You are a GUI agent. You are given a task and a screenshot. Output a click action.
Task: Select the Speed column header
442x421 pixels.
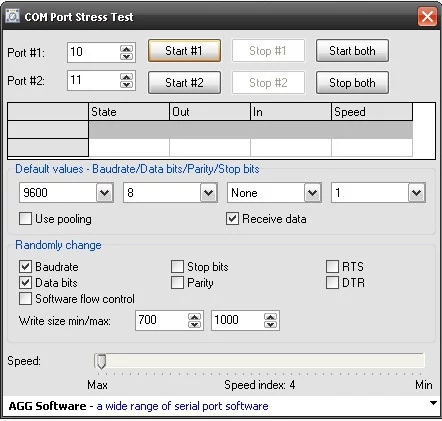tap(372, 112)
